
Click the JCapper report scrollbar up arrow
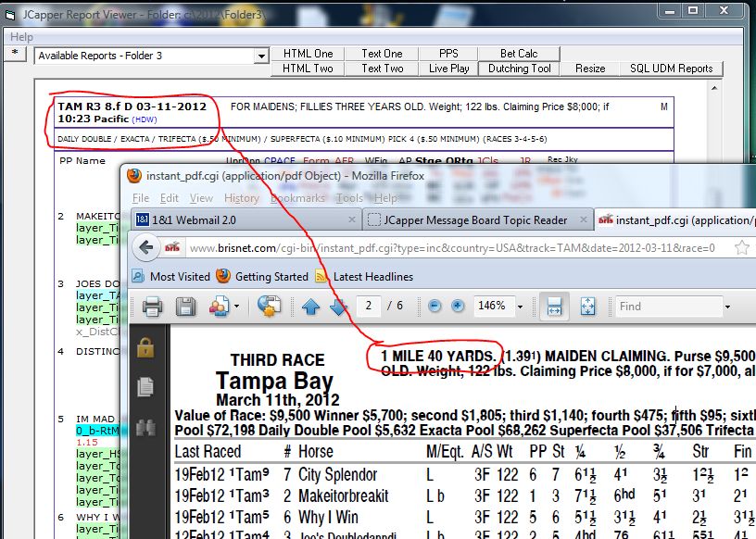tap(714, 88)
